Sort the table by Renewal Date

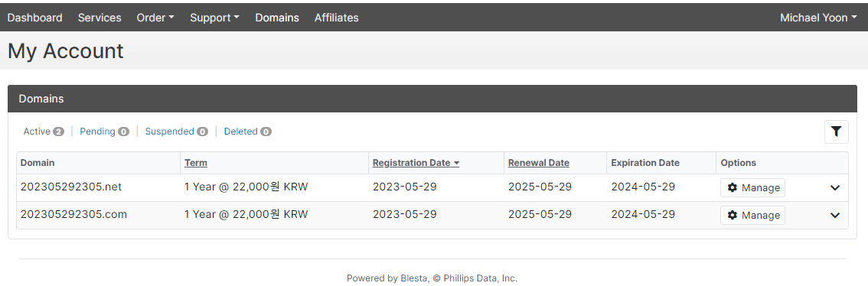pos(539,163)
